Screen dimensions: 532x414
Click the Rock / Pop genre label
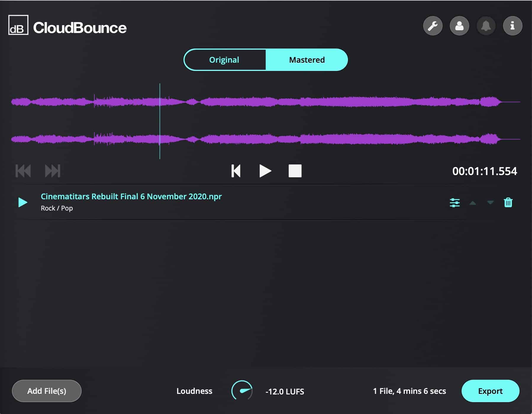click(57, 208)
